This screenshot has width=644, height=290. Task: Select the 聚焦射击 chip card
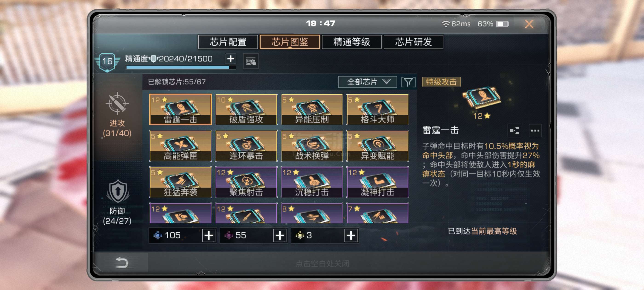pyautogui.click(x=246, y=182)
